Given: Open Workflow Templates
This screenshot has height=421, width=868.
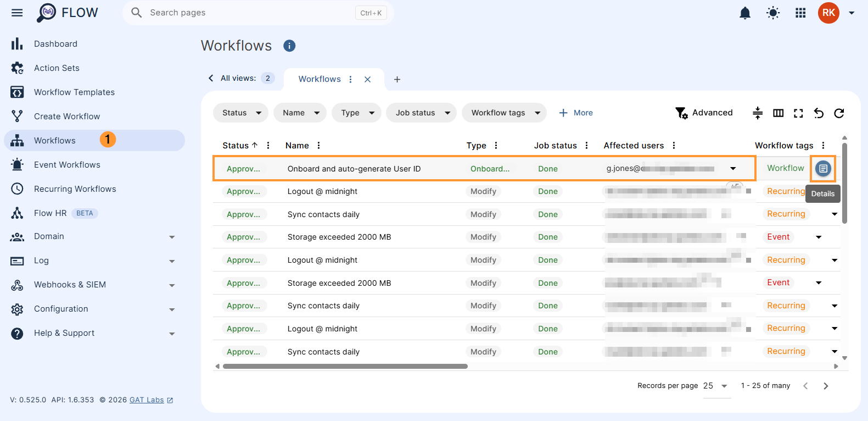Looking at the screenshot, I should (94, 92).
